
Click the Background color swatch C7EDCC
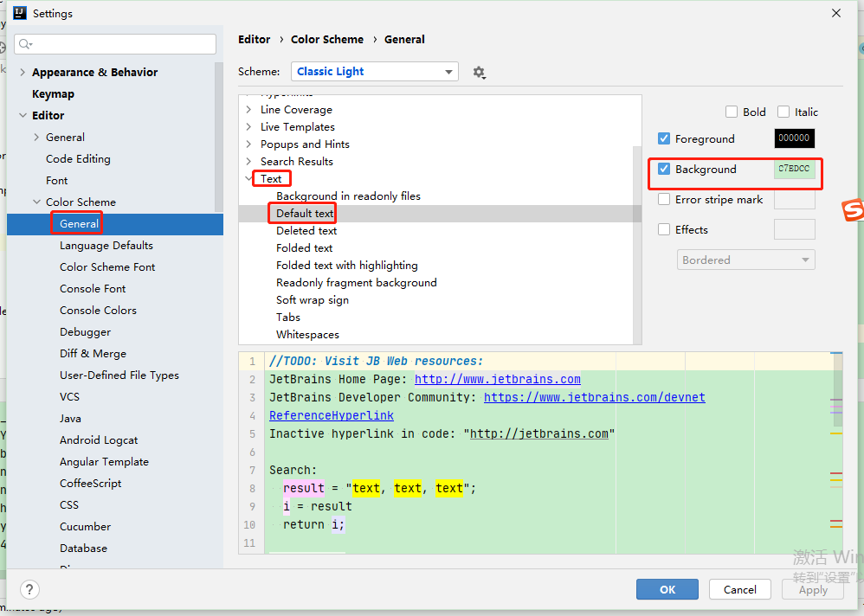click(794, 169)
